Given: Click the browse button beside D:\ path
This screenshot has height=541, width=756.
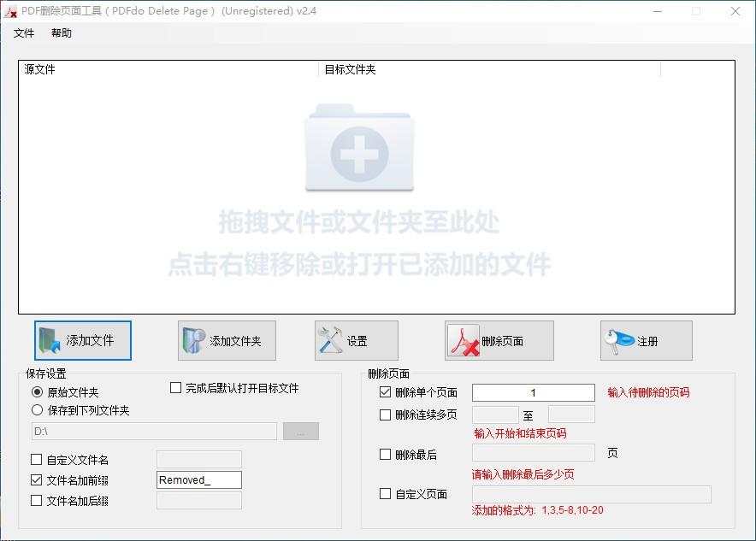Looking at the screenshot, I should [301, 431].
